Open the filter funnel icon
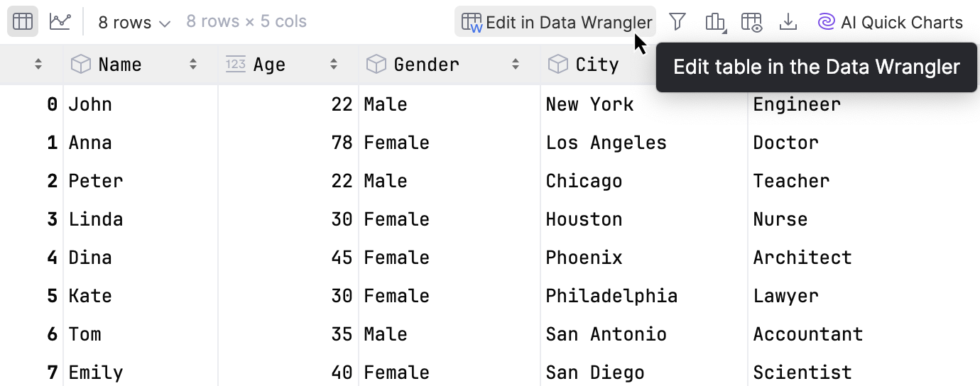Screen dimensions: 980x386 [x=677, y=22]
